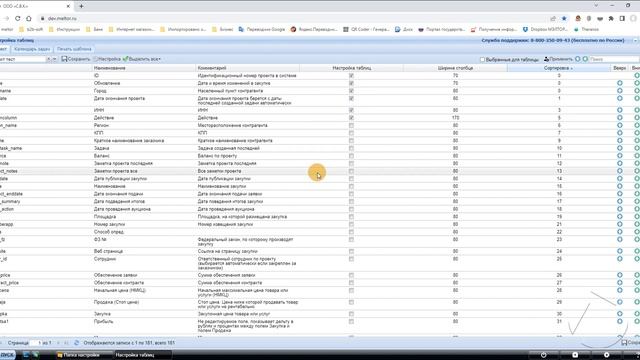Toggle the Выбранные для таблицы checkbox

[482, 60]
